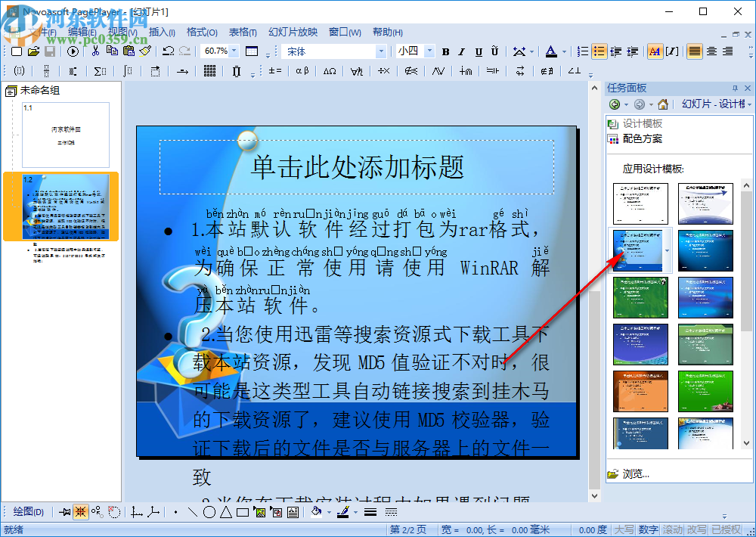Open the table insert grid icon
This screenshot has width=756, height=537.
click(251, 51)
